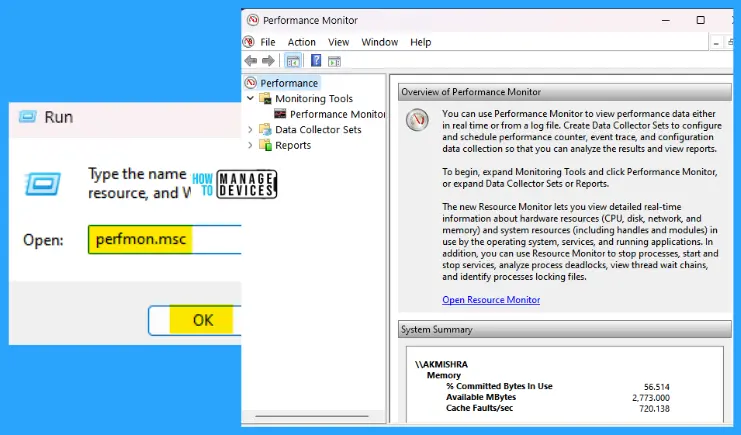Maximize the Performance Monitor window
This screenshot has height=435, width=741.
(x=700, y=20)
